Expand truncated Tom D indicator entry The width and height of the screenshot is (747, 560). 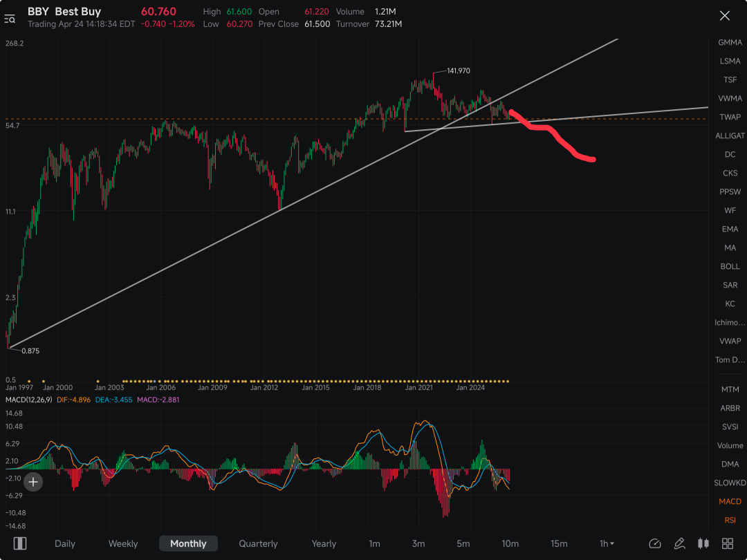click(730, 360)
